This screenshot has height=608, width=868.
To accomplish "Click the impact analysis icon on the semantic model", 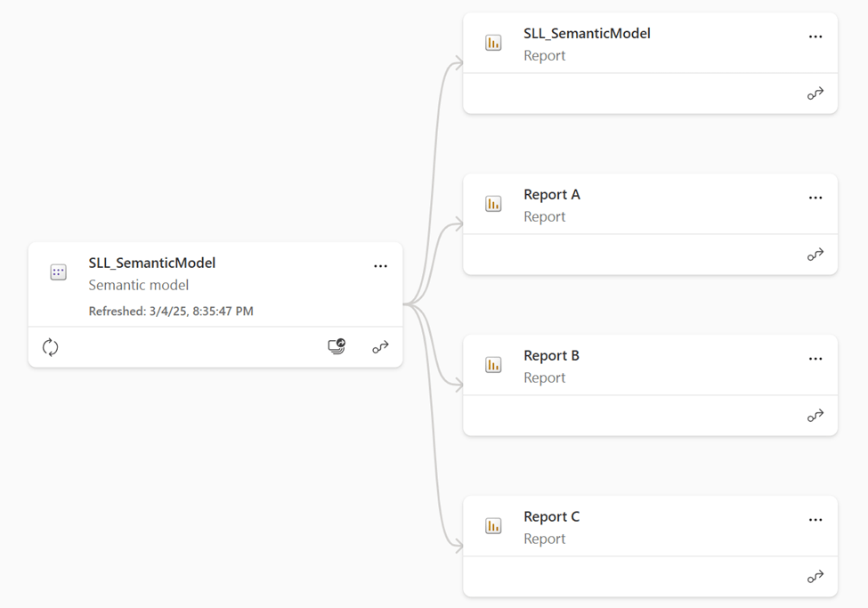I will coord(337,347).
